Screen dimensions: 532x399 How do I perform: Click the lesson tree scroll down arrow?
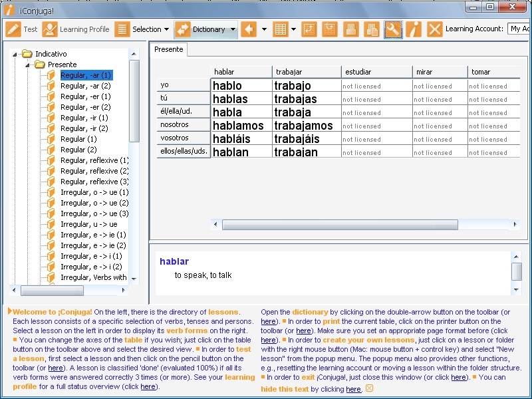pos(134,279)
